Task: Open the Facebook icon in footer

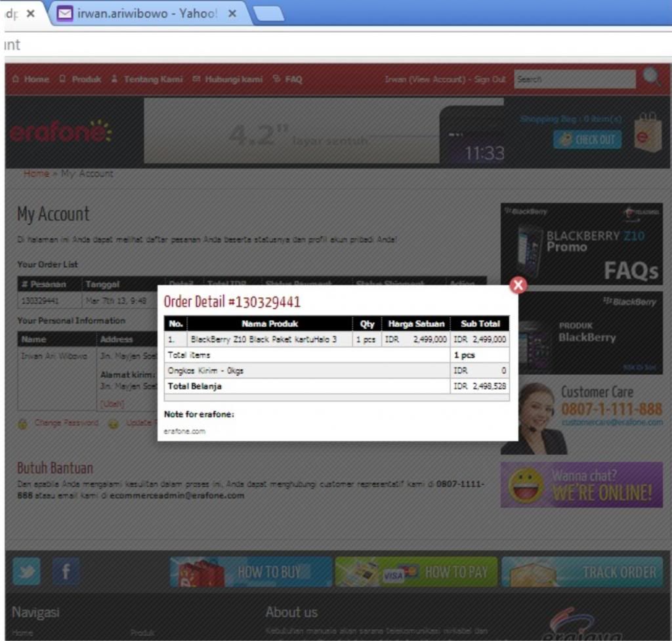Action: click(x=66, y=571)
